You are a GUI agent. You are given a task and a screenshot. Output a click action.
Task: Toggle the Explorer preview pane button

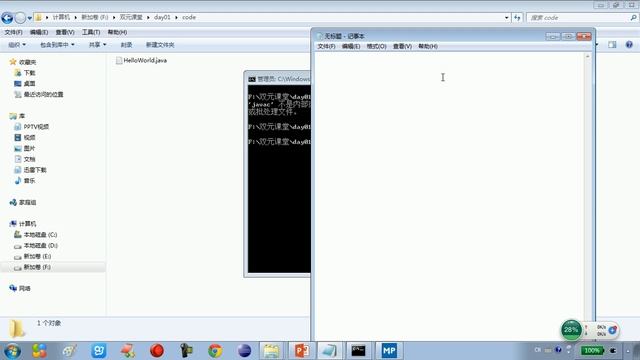pos(612,45)
